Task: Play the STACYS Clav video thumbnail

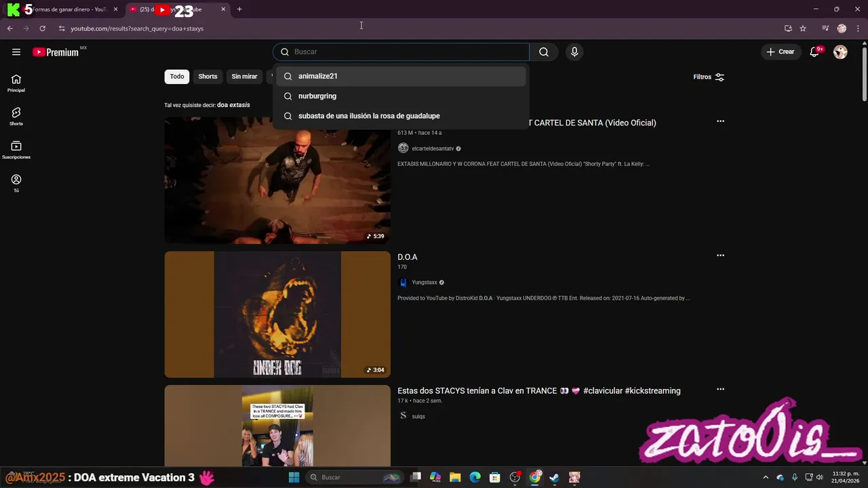Action: point(277,426)
